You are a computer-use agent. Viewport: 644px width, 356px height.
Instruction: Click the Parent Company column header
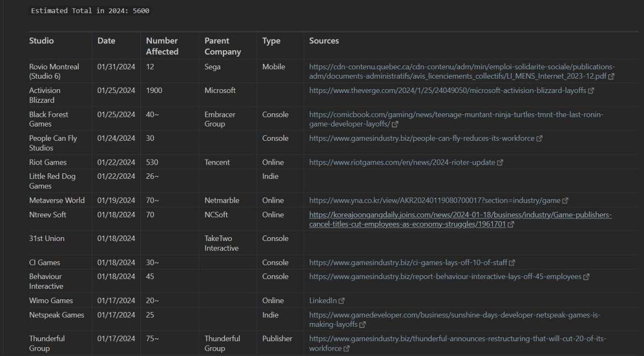[x=222, y=46]
